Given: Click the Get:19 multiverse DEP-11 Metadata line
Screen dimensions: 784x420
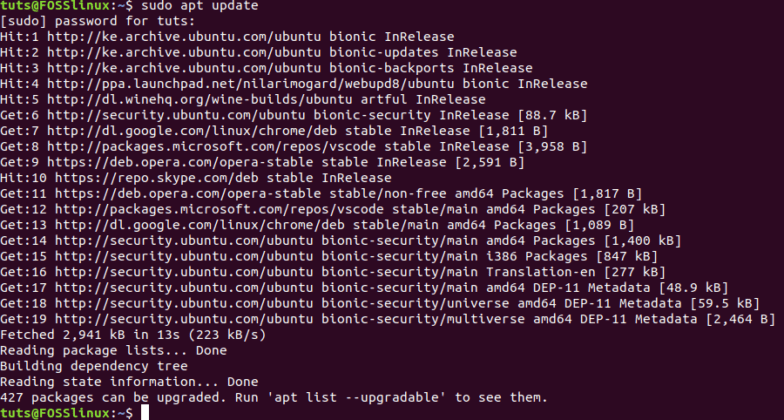Looking at the screenshot, I should click(388, 319).
